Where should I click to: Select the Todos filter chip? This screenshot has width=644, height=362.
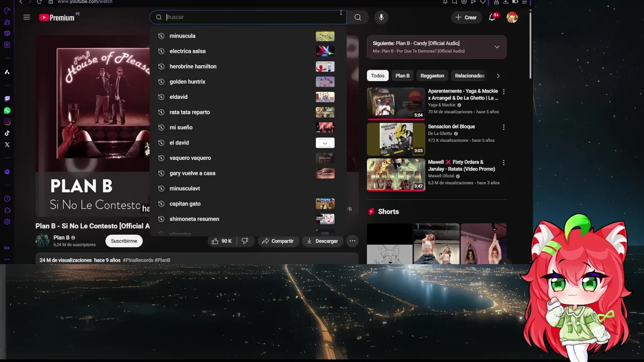click(x=378, y=76)
